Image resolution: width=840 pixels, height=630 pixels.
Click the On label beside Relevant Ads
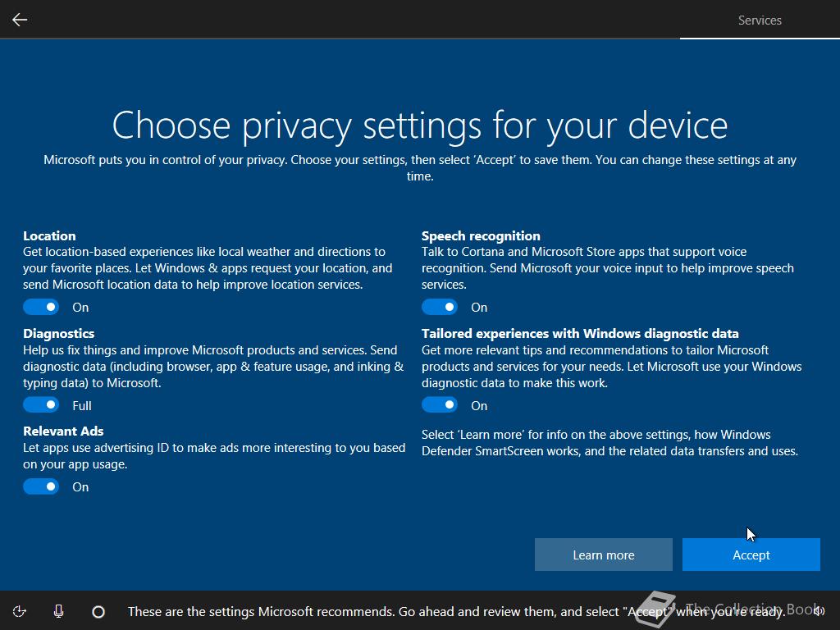[80, 487]
